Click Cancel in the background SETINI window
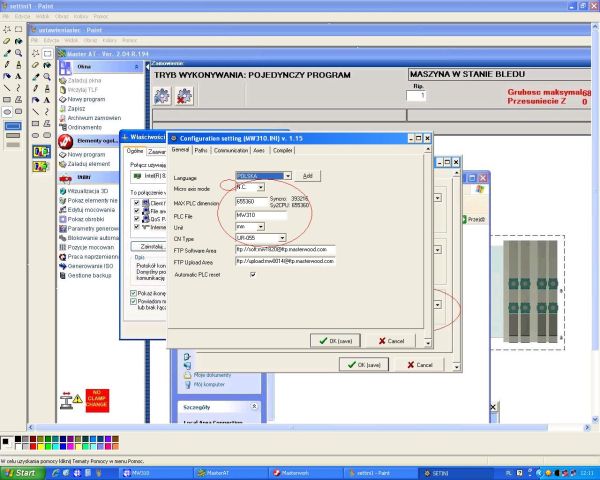 (x=419, y=365)
